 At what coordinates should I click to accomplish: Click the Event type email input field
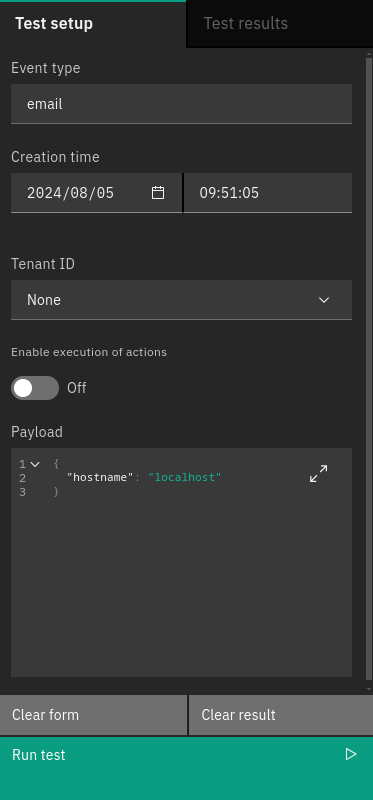[181, 104]
